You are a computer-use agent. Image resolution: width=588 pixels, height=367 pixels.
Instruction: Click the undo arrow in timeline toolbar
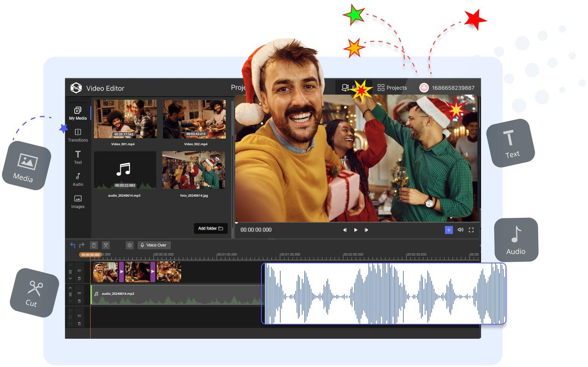[73, 245]
